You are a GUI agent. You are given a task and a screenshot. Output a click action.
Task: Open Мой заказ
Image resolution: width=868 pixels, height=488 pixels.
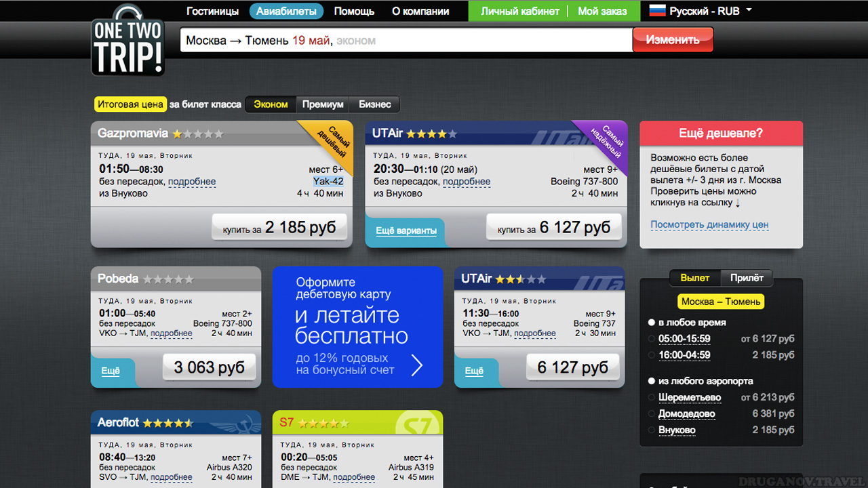(602, 11)
